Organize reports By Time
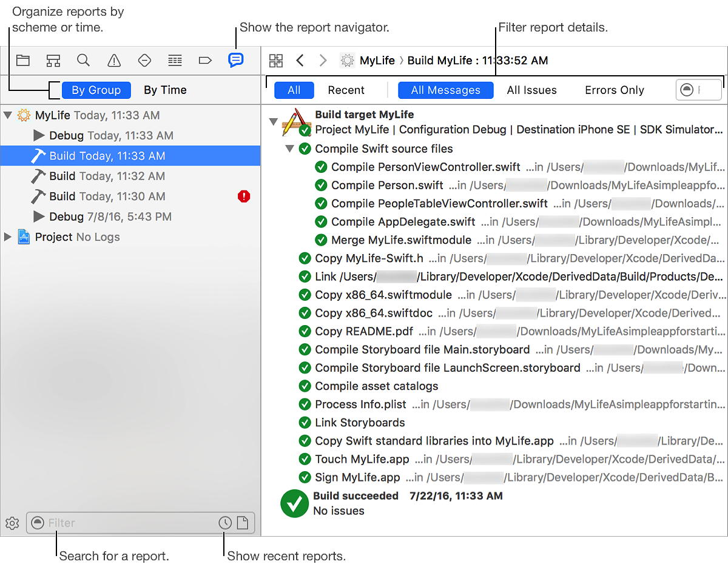 coord(165,90)
